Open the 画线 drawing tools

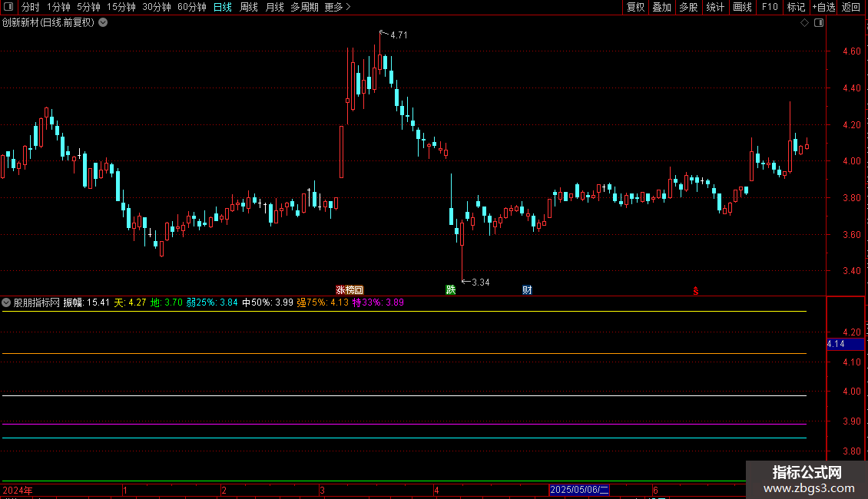click(x=742, y=7)
